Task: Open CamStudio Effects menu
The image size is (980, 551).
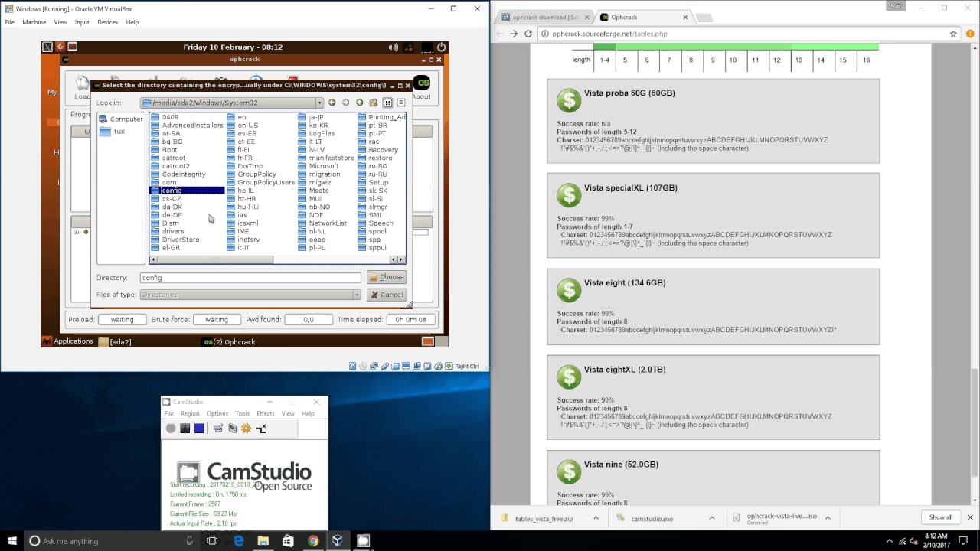Action: tap(266, 413)
